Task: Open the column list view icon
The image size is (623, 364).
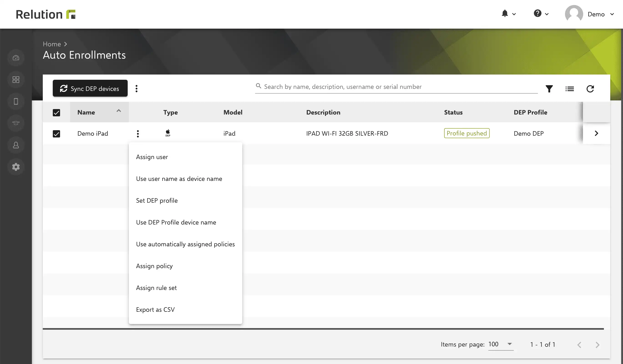Action: 570,89
